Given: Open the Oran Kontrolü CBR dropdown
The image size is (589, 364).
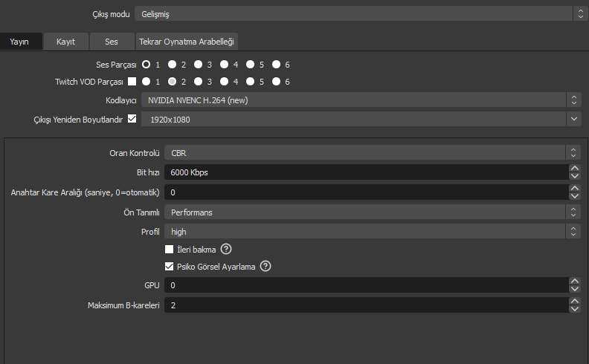Looking at the screenshot, I should [x=373, y=153].
